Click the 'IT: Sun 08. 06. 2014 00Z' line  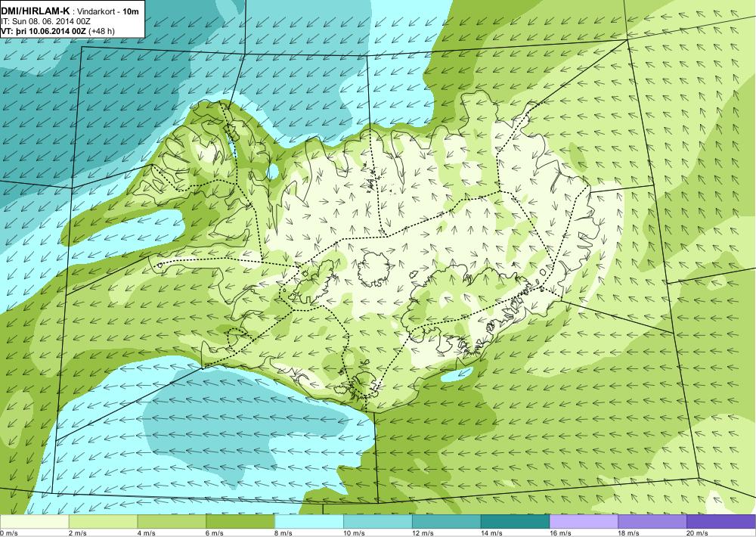point(46,21)
